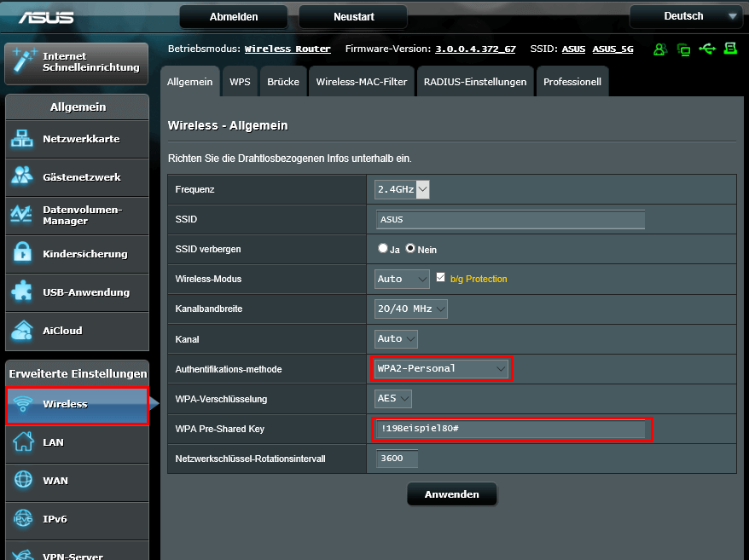Open the Gästenetzwerk sidebar icon
This screenshot has width=749, height=560.
[x=21, y=177]
